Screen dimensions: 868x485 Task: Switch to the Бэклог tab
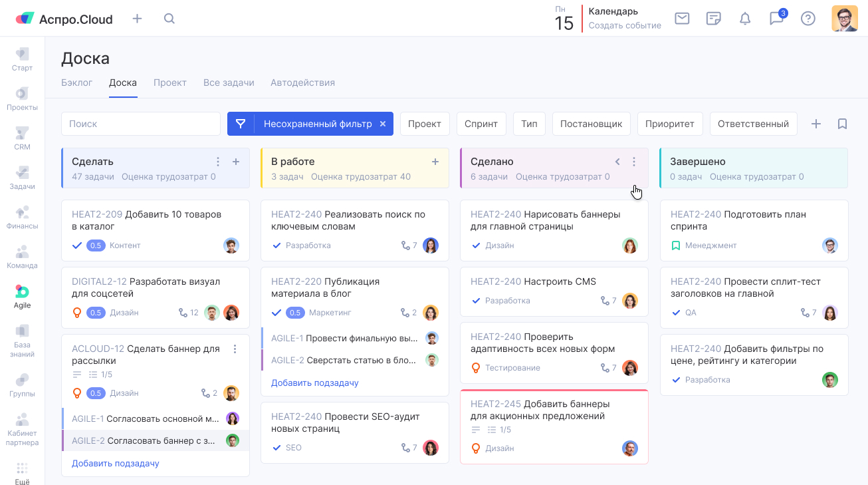tap(76, 83)
